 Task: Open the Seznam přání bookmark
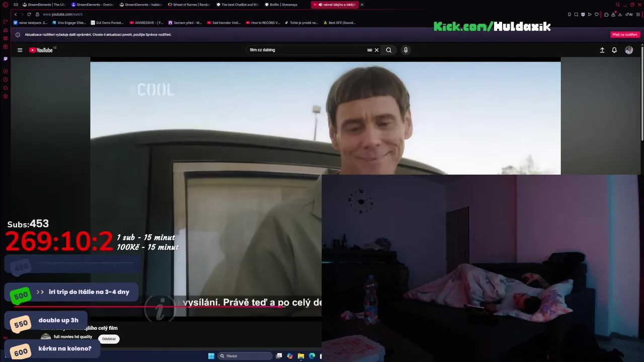coord(185,23)
